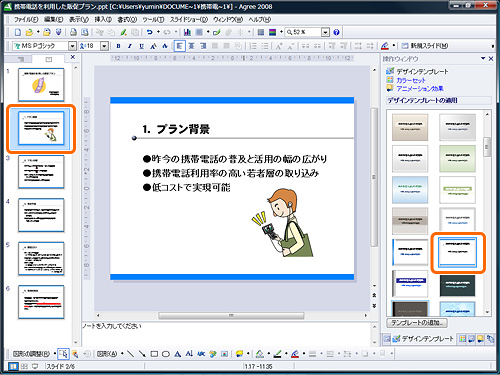Click the テンプレートの追加 button
Screen dimensions: 500x375
[417, 323]
